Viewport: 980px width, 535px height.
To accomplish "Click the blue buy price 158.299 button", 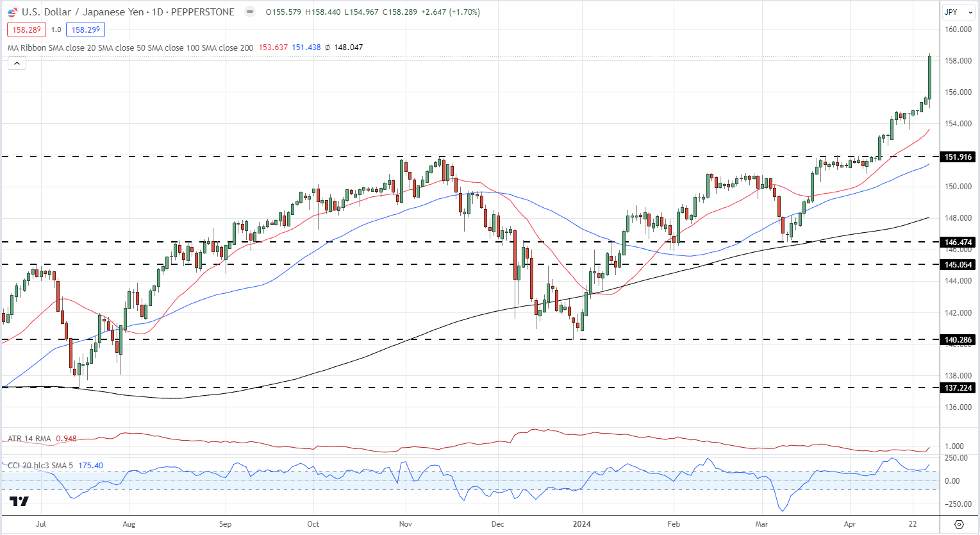I will coord(85,30).
